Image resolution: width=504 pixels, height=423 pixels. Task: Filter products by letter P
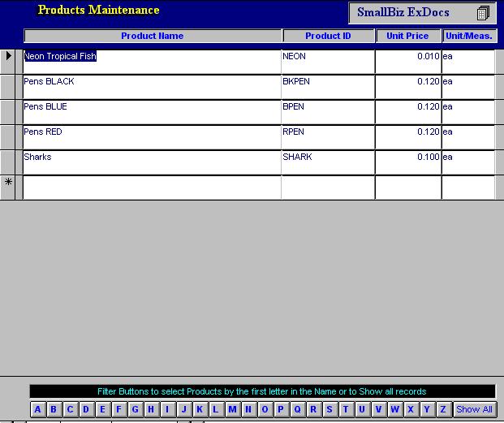281,409
